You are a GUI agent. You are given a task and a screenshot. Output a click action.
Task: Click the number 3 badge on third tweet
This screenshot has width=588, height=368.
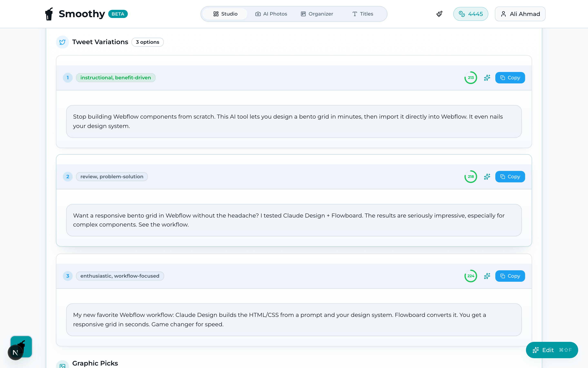tap(68, 276)
